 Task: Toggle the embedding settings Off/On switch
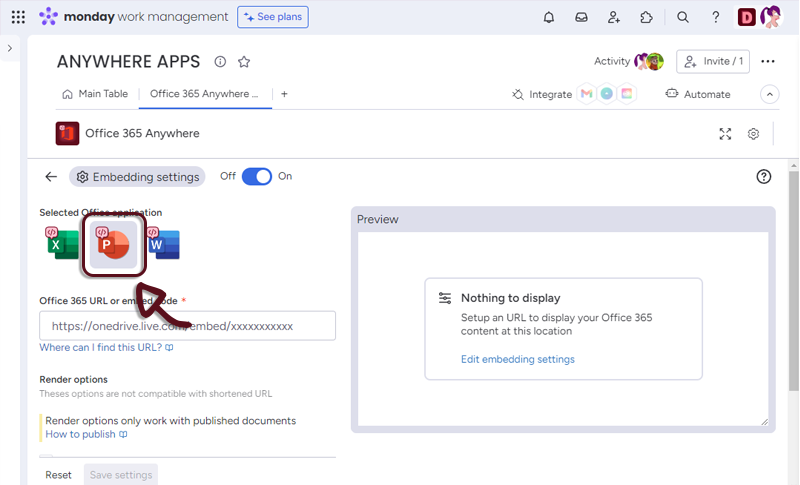click(257, 176)
